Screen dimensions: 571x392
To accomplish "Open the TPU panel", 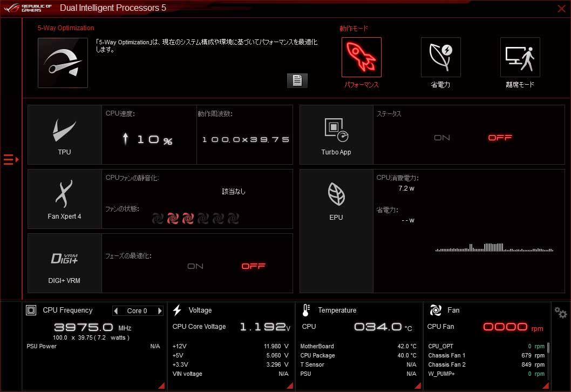I will point(64,135).
